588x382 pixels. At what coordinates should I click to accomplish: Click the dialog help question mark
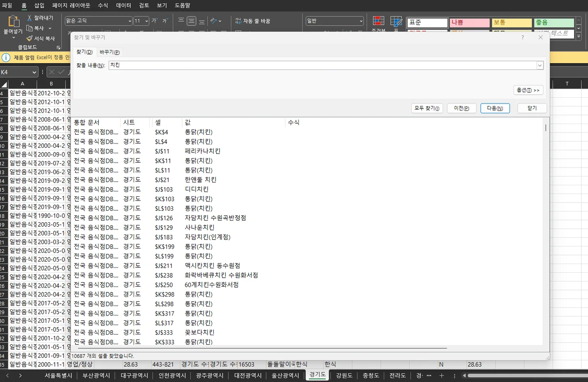click(523, 37)
